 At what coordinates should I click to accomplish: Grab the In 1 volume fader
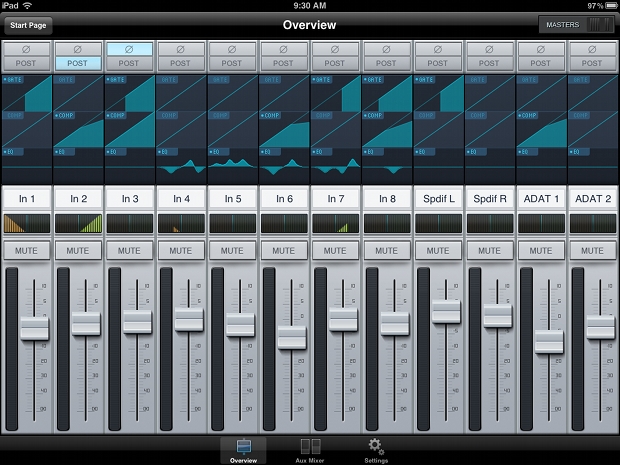[34, 328]
